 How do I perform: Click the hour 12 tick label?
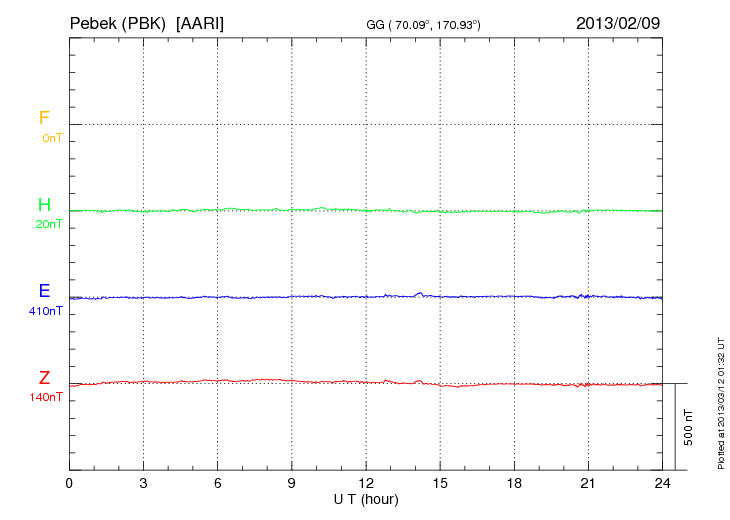[366, 484]
